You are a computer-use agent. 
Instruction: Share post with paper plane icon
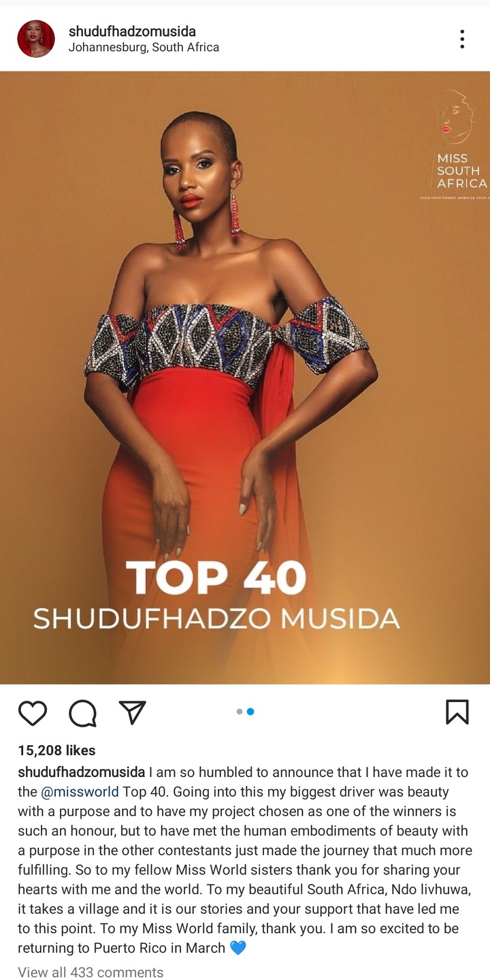(x=133, y=712)
